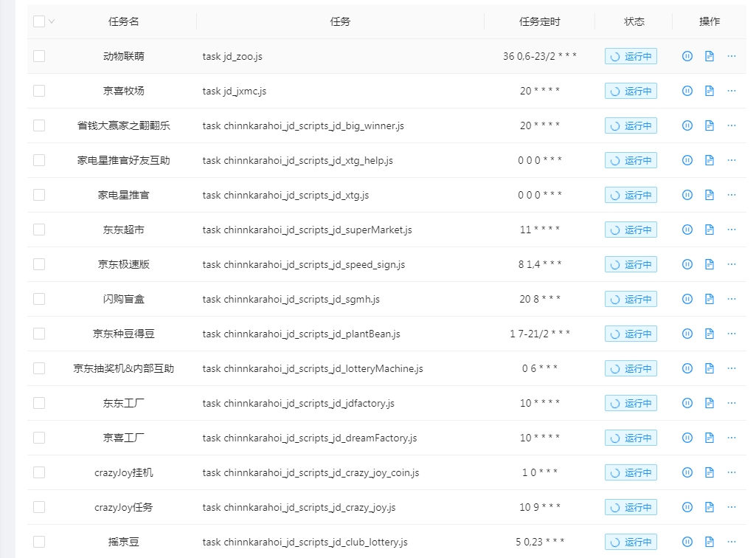Screen dimensions: 756x558
Task: Pause the 摇京豆 task
Action: (x=687, y=541)
